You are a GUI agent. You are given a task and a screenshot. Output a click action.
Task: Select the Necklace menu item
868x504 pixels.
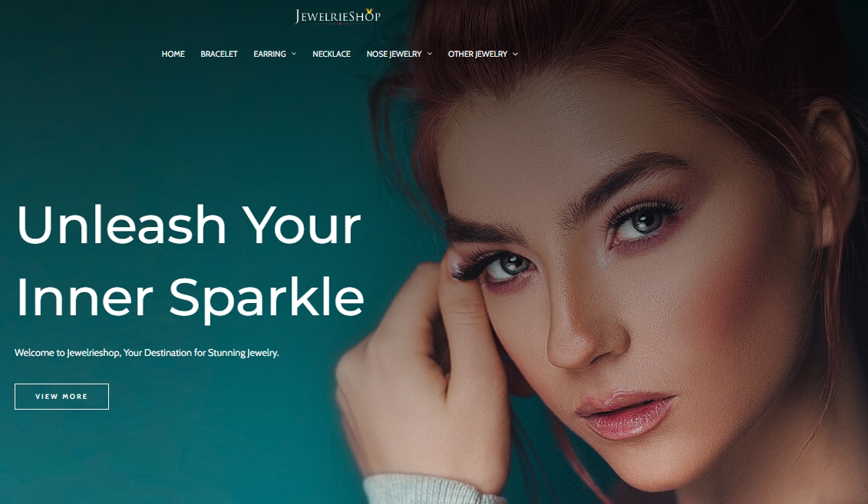click(x=331, y=54)
